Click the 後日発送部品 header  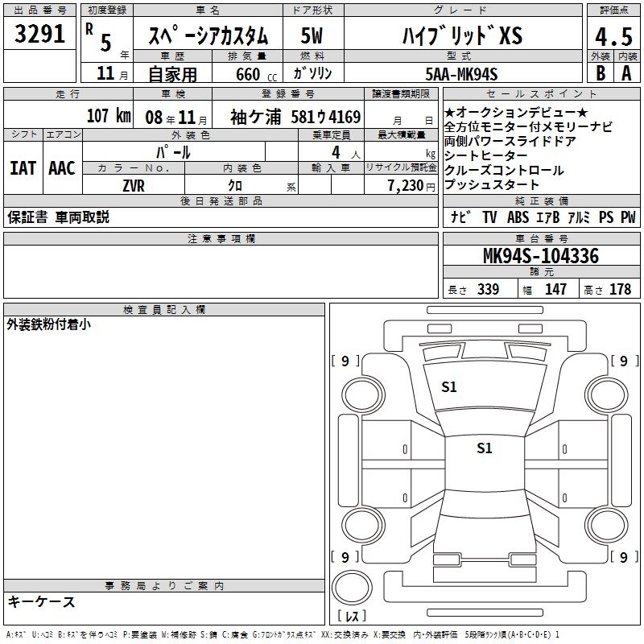[x=221, y=200]
